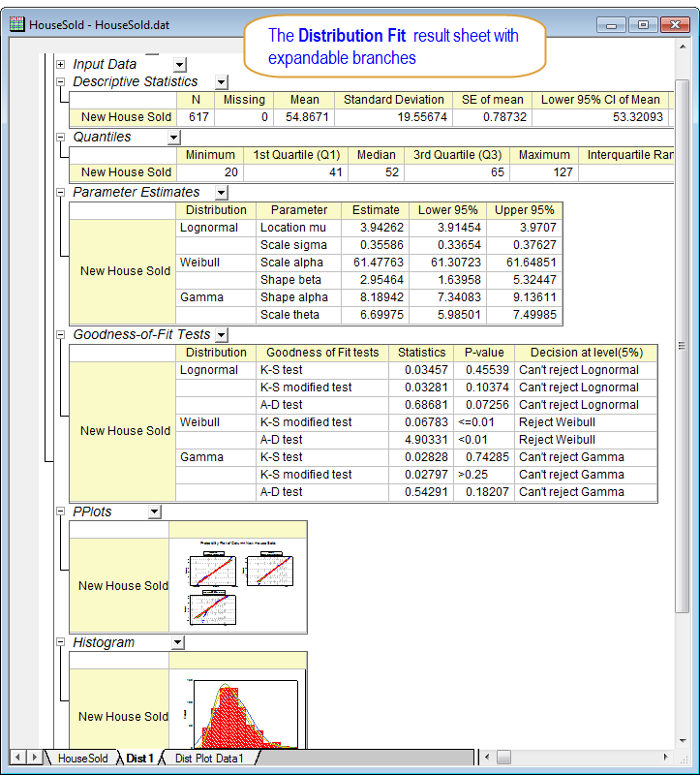
Task: Collapse the Descriptive Statistics branch
Action: pos(60,82)
